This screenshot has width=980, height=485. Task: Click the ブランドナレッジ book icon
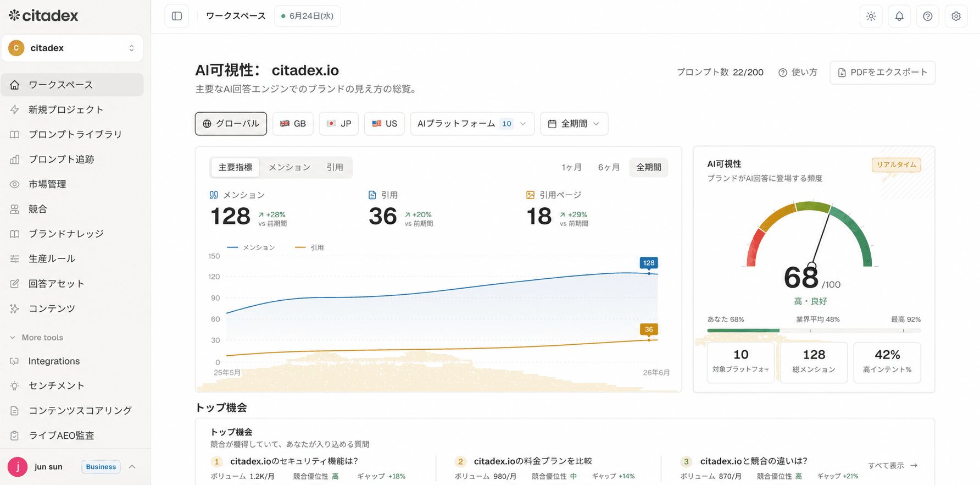point(15,234)
